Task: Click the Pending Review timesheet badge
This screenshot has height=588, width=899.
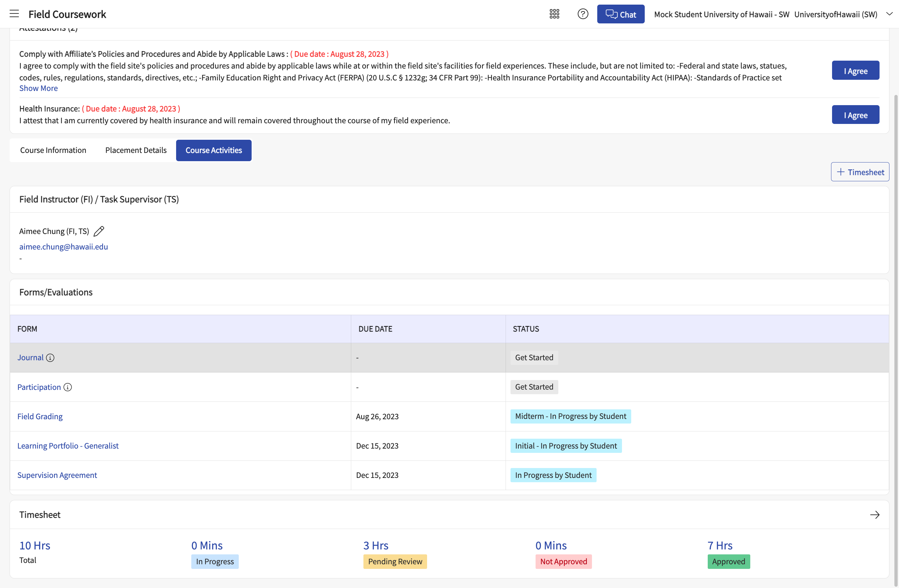Action: click(395, 562)
